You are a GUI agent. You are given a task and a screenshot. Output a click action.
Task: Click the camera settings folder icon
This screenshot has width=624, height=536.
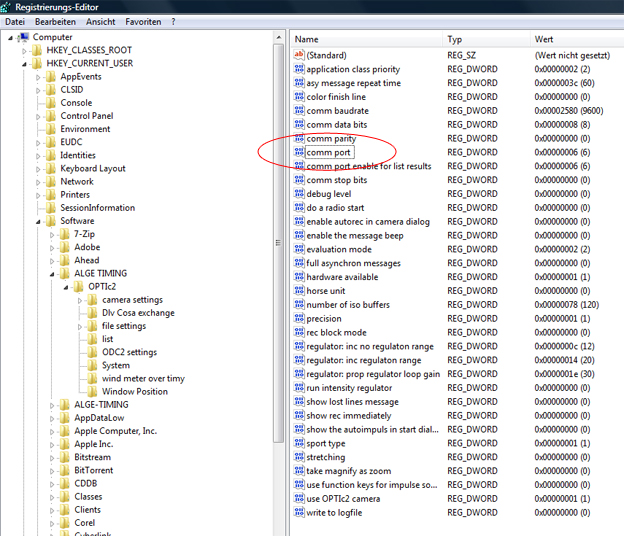click(93, 300)
